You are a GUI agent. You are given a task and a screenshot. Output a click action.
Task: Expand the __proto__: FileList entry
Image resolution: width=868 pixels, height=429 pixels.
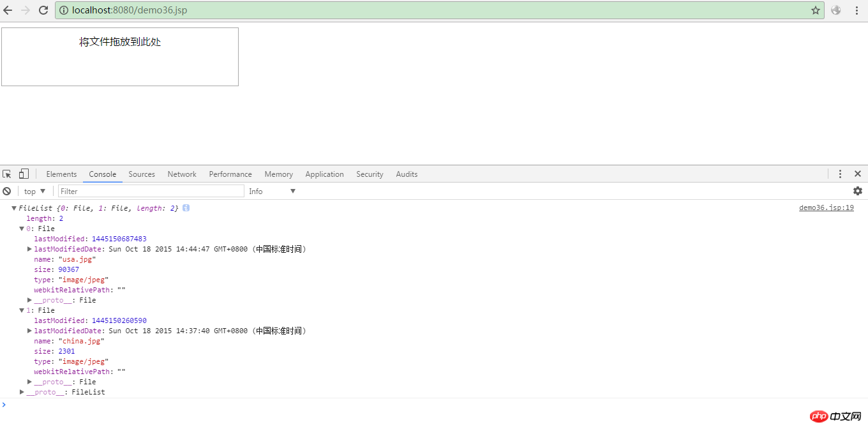(22, 392)
